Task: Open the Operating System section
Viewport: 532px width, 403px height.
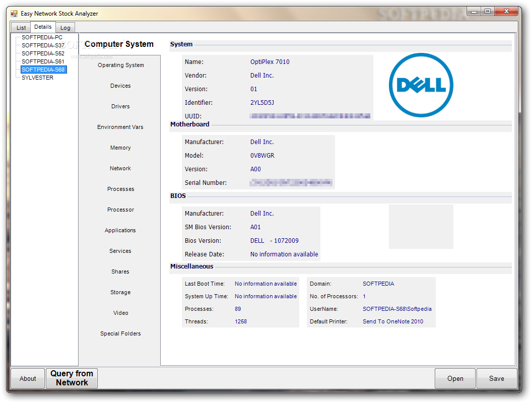Action: coord(121,65)
